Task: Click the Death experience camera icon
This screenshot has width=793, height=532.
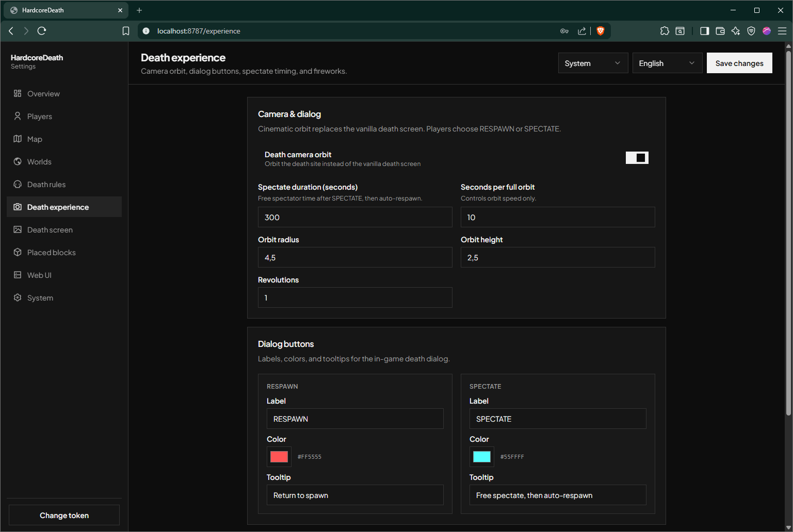Action: 18,207
